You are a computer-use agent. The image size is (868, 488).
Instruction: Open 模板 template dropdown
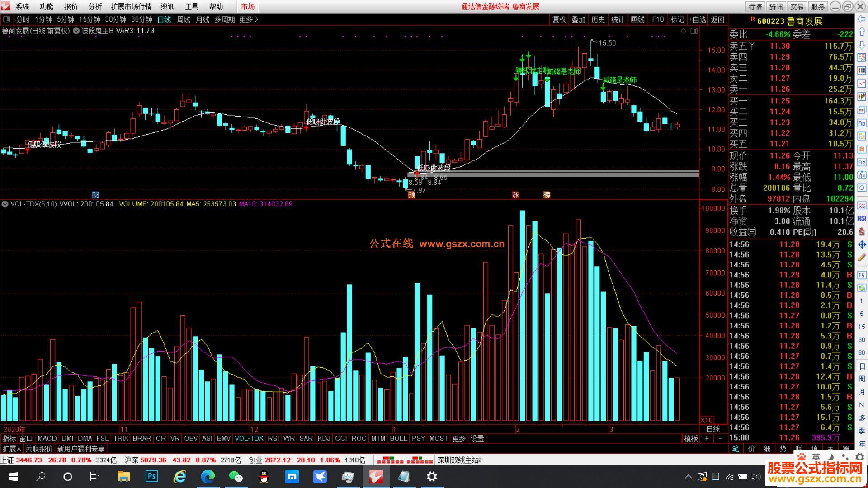(x=691, y=438)
